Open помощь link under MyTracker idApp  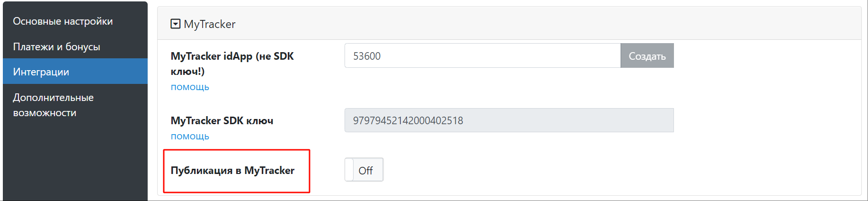[190, 87]
